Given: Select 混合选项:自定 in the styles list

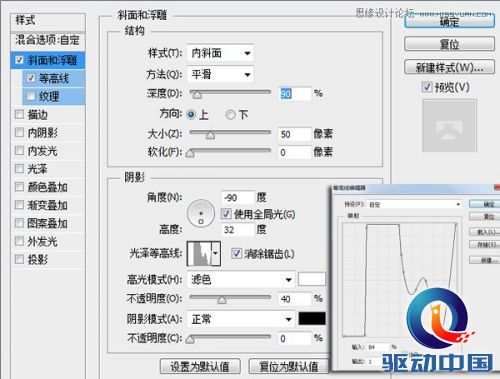Looking at the screenshot, I should (47, 40).
